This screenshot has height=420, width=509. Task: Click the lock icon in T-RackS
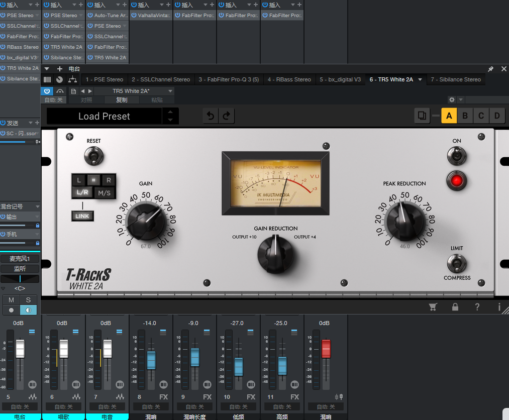pyautogui.click(x=455, y=307)
